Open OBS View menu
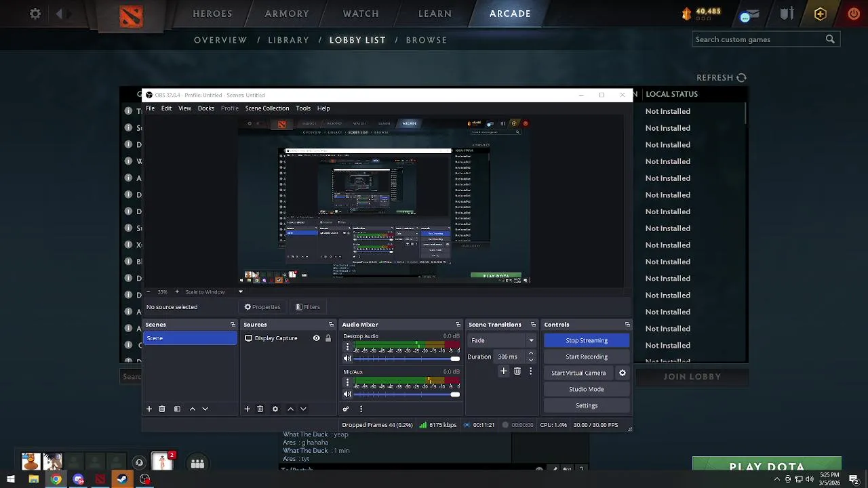The image size is (868, 488). 184,108
